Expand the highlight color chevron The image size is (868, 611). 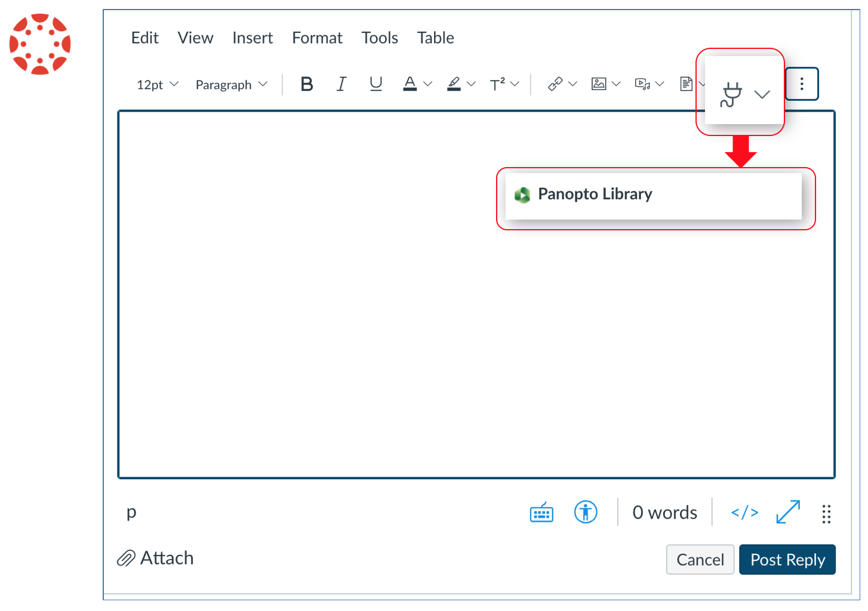click(x=471, y=84)
